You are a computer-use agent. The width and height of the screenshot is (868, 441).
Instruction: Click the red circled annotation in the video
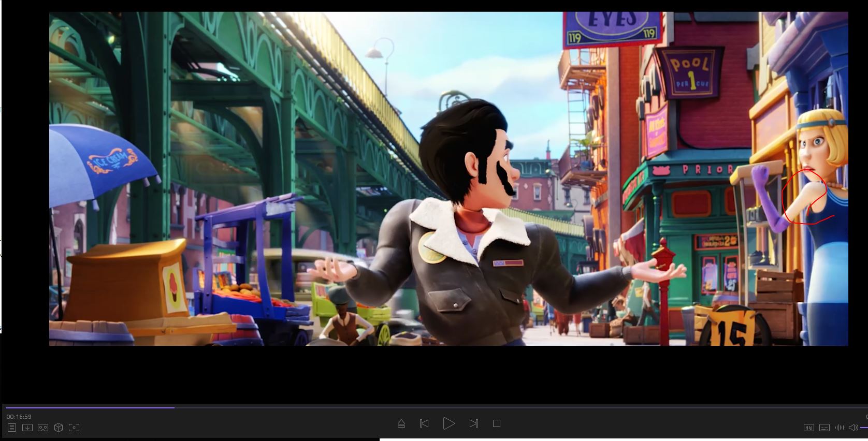804,197
